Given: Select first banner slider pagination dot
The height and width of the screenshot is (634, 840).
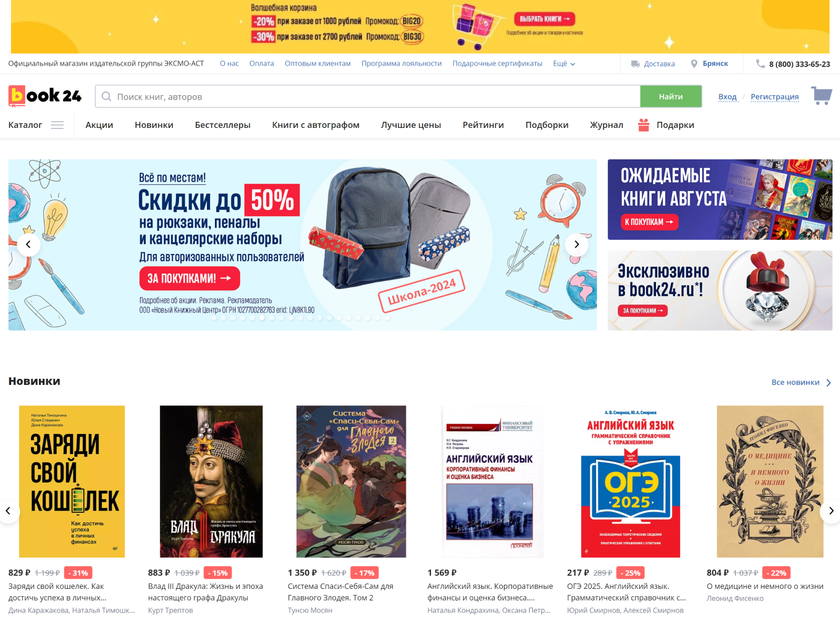Looking at the screenshot, I should pyautogui.click(x=214, y=318).
